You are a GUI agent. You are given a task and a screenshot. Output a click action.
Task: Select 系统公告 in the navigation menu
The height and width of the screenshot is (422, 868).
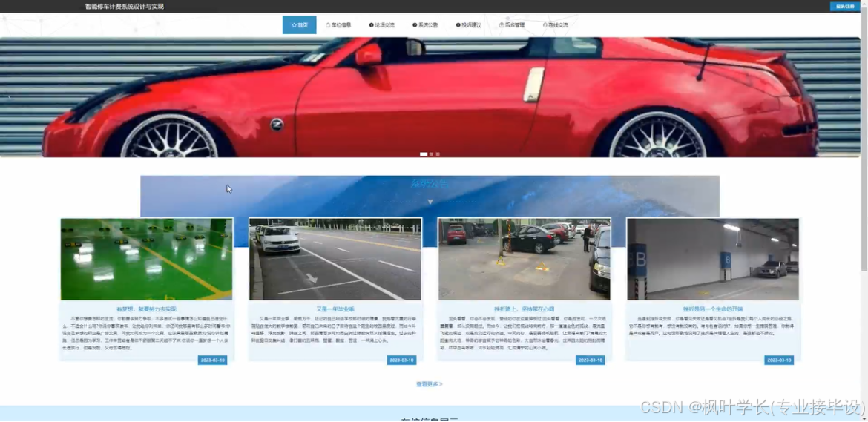tap(425, 25)
